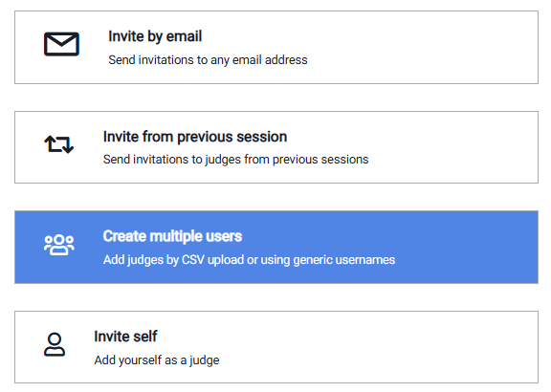551x392 pixels.
Task: Click blank space inside Invite self card
Action: click(x=386, y=347)
